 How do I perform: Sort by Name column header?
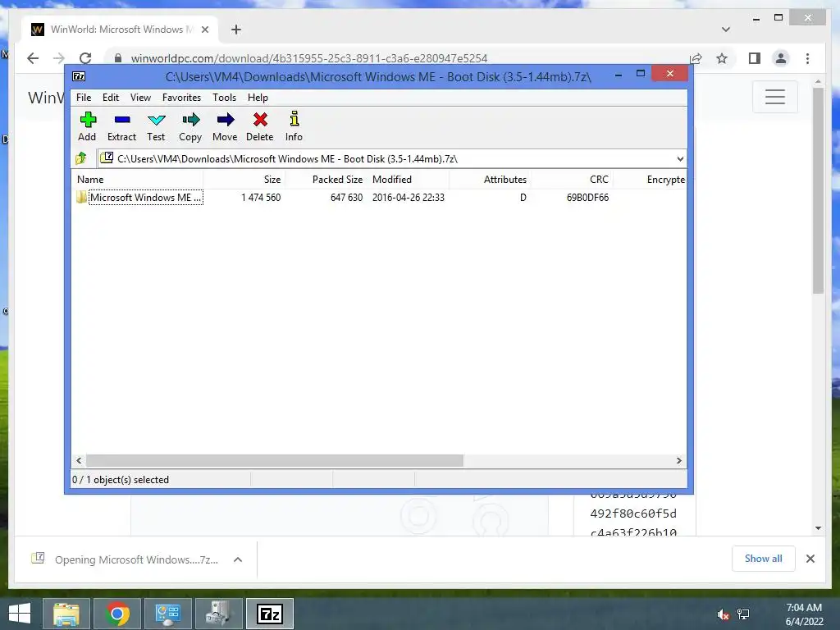[x=137, y=180]
